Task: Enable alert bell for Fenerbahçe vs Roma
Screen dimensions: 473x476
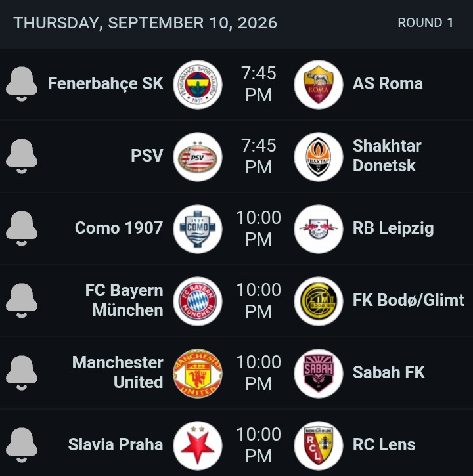Action: coord(22,84)
